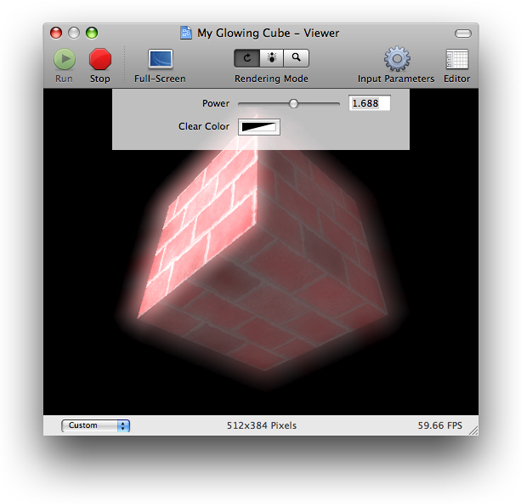Minimize the window with gray button
521x504 pixels.
coord(74,33)
